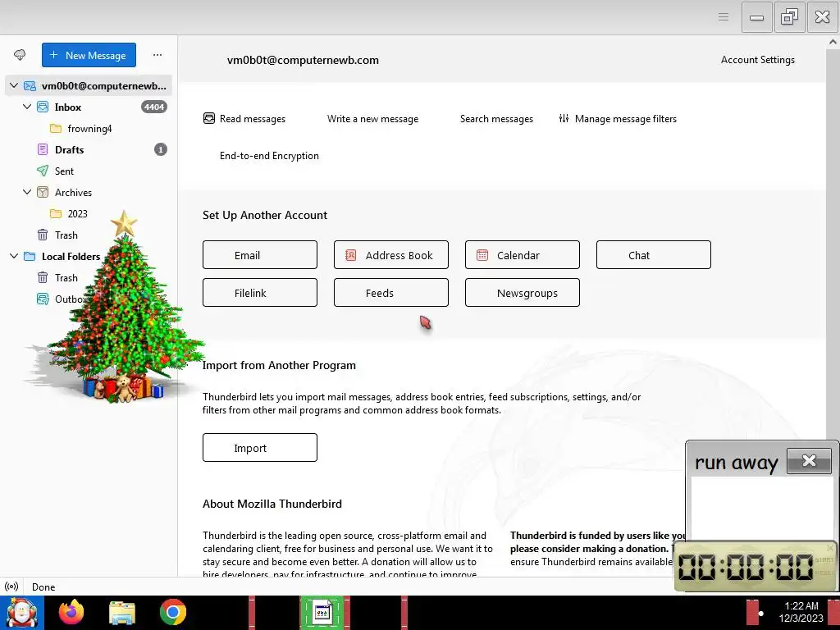The width and height of the screenshot is (840, 630).
Task: Click the Get Messages cloud icon
Action: [x=20, y=55]
